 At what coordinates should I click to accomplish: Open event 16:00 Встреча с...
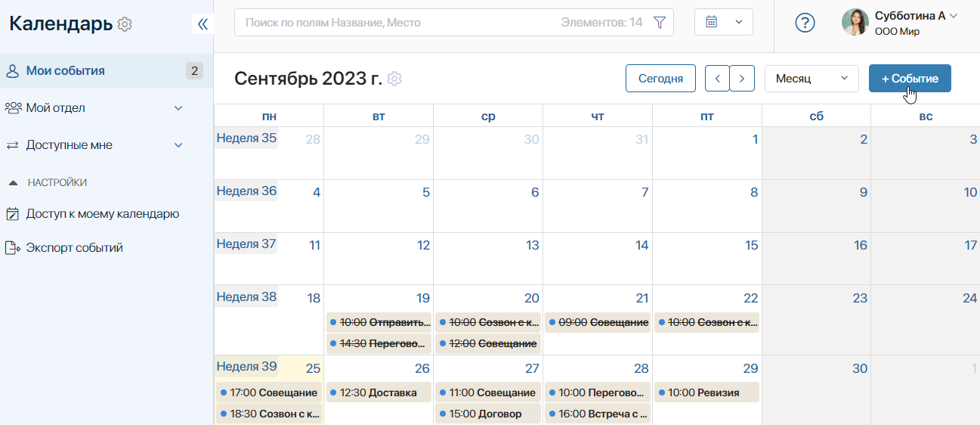[598, 414]
